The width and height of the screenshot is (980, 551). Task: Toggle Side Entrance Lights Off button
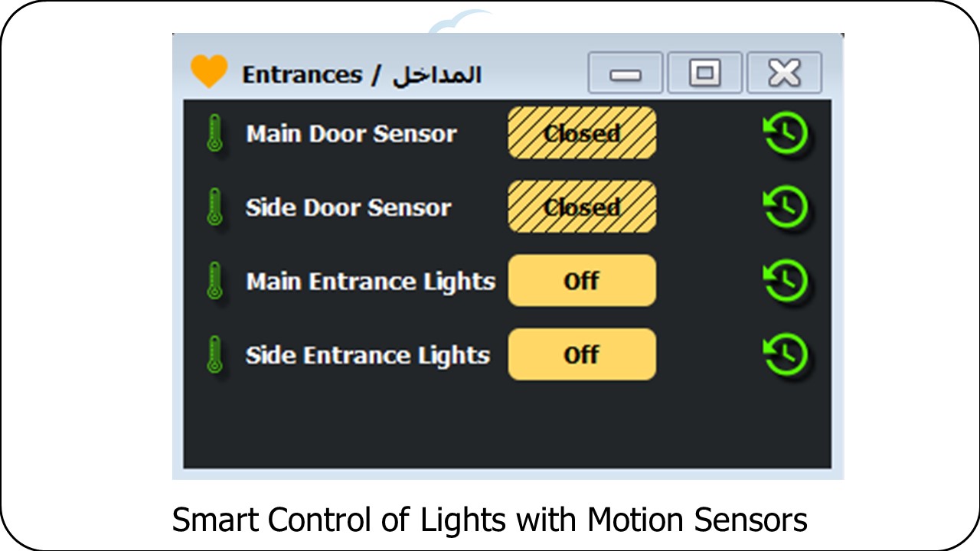point(582,354)
